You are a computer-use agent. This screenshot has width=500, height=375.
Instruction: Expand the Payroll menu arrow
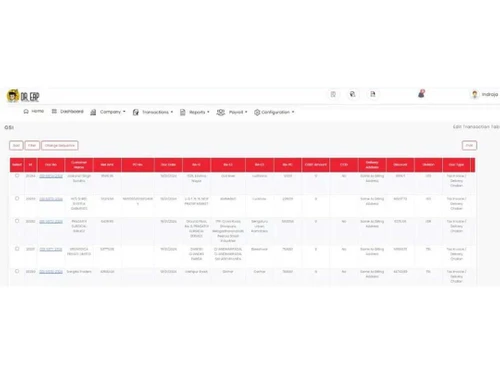246,112
